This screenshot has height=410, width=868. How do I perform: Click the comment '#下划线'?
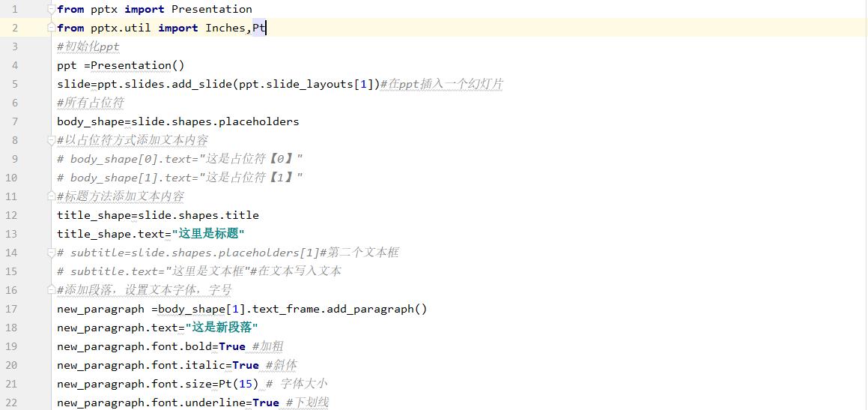(x=307, y=403)
